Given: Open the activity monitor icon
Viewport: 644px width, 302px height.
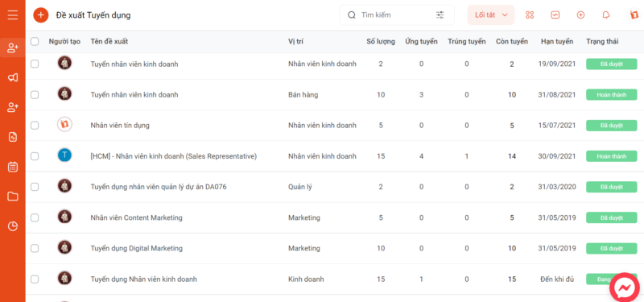Looking at the screenshot, I should pyautogui.click(x=555, y=15).
